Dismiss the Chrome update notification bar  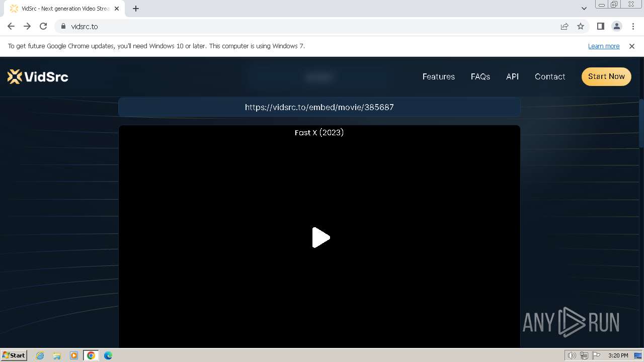[631, 46]
